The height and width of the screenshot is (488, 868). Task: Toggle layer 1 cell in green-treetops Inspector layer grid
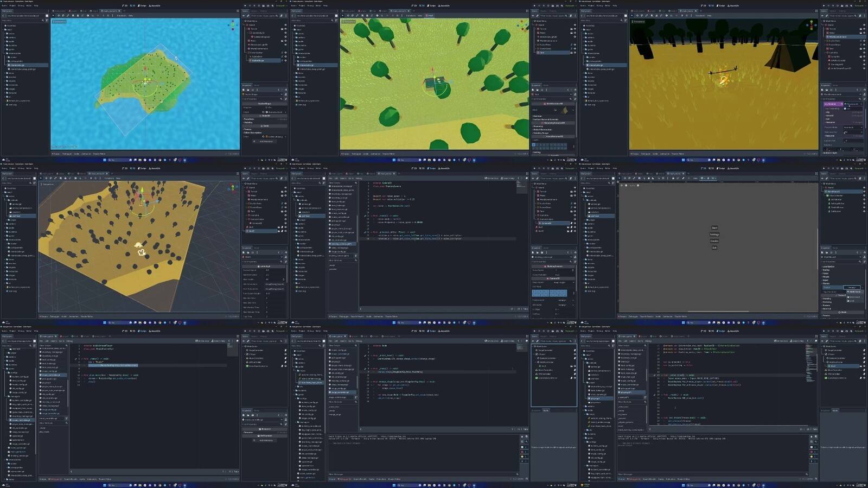pyautogui.click(x=534, y=144)
